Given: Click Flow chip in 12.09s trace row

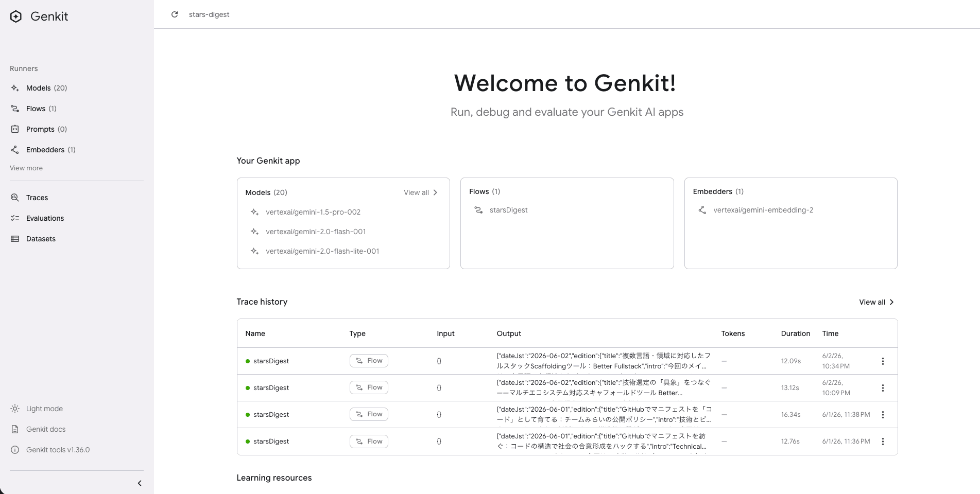Looking at the screenshot, I should 369,361.
